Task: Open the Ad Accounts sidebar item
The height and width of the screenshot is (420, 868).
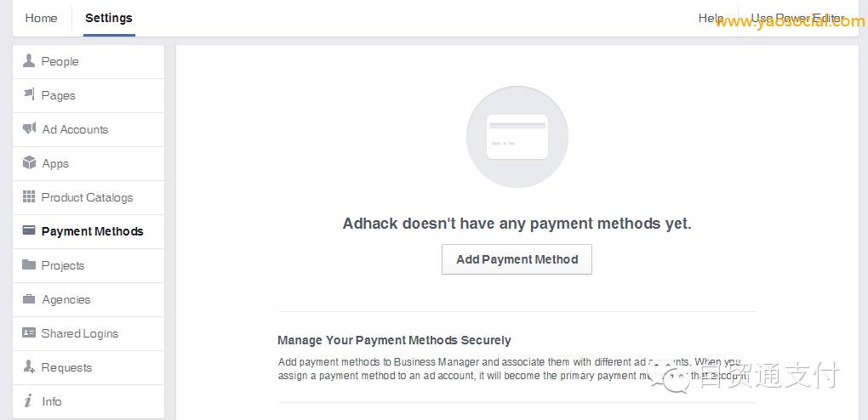Action: (89, 129)
